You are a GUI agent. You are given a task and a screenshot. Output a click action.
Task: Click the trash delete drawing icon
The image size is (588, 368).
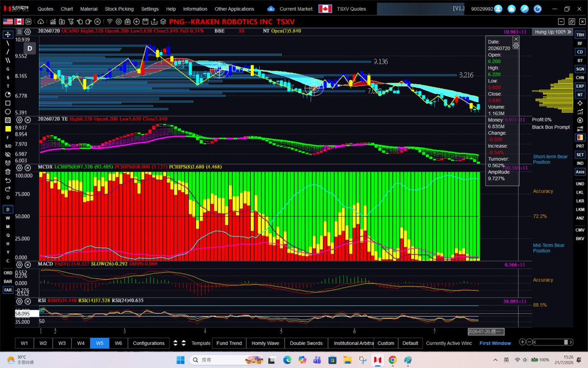click(8, 171)
